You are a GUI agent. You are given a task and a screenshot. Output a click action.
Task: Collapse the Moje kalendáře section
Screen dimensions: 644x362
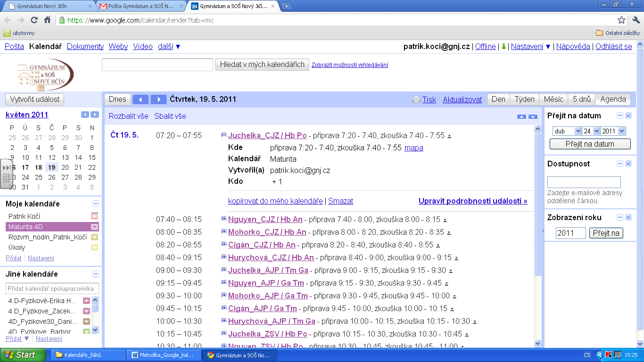pos(96,204)
